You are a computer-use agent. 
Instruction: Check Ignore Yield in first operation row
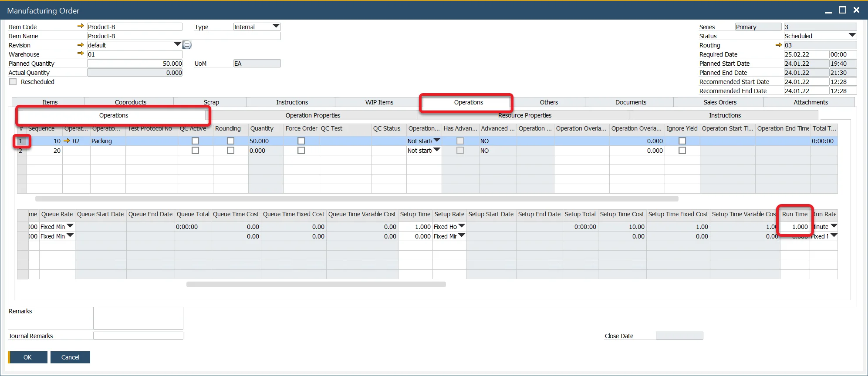pyautogui.click(x=682, y=141)
